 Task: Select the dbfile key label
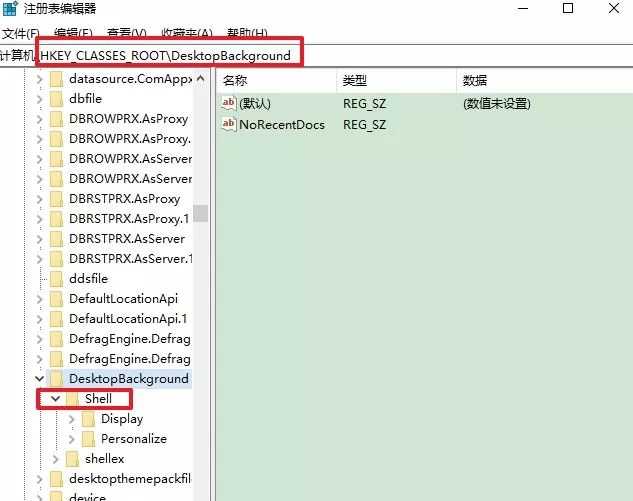coord(85,99)
